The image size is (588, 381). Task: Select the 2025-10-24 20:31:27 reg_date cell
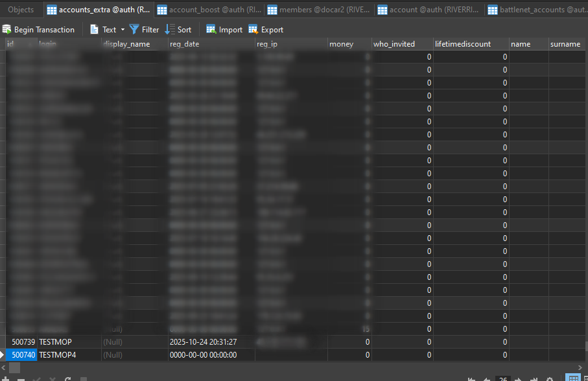[211, 342]
